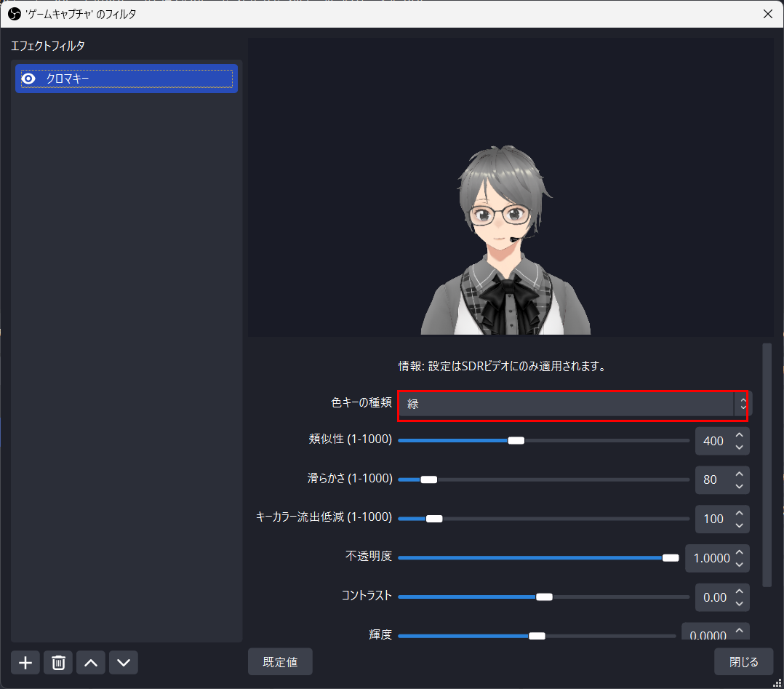Move filter down with the down arrow button
Image resolution: width=784 pixels, height=689 pixels.
coord(124,663)
